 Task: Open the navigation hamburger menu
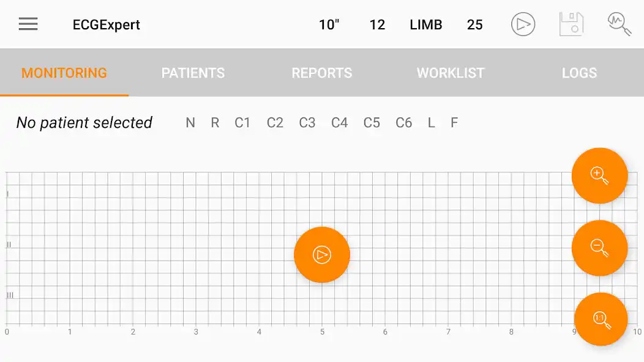(28, 24)
